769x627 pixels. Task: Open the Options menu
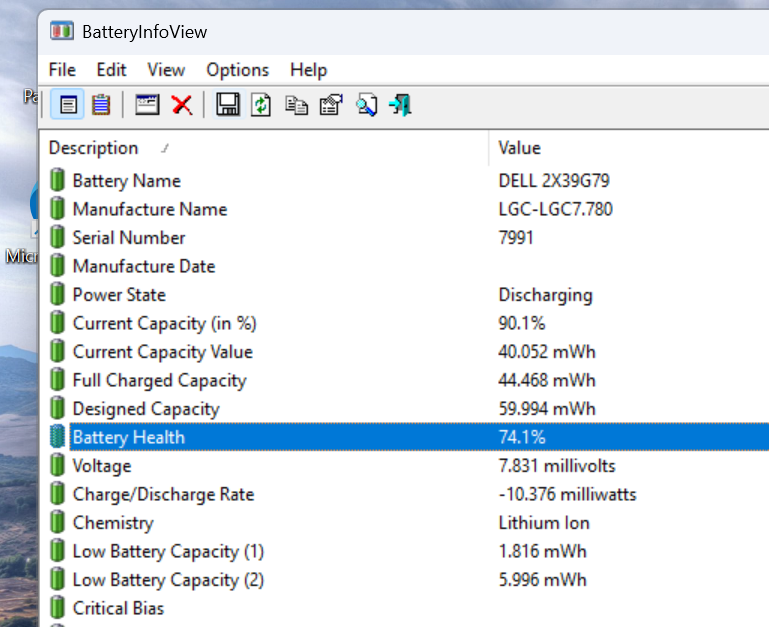[237, 70]
